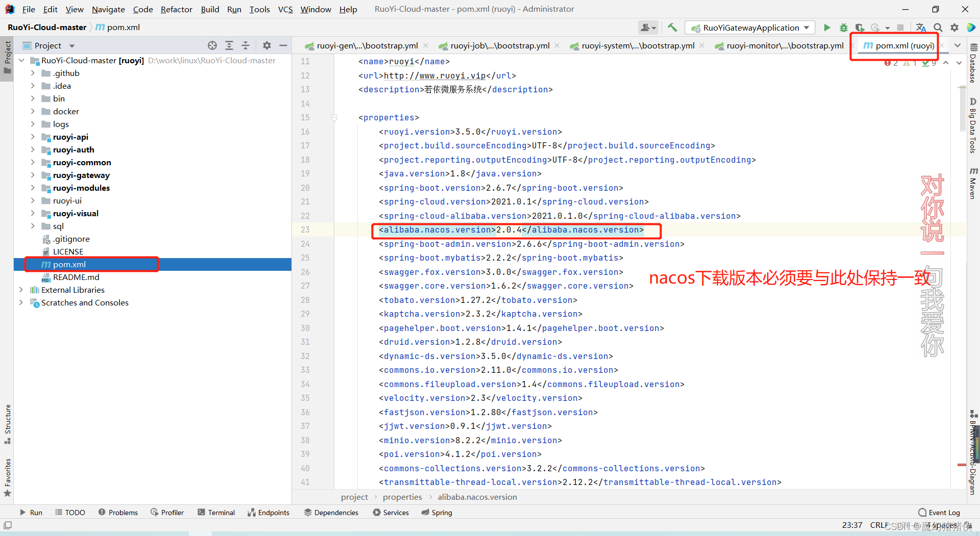The image size is (980, 536).
Task: Click the Profiler run icon in toolbar
Action: click(x=875, y=28)
